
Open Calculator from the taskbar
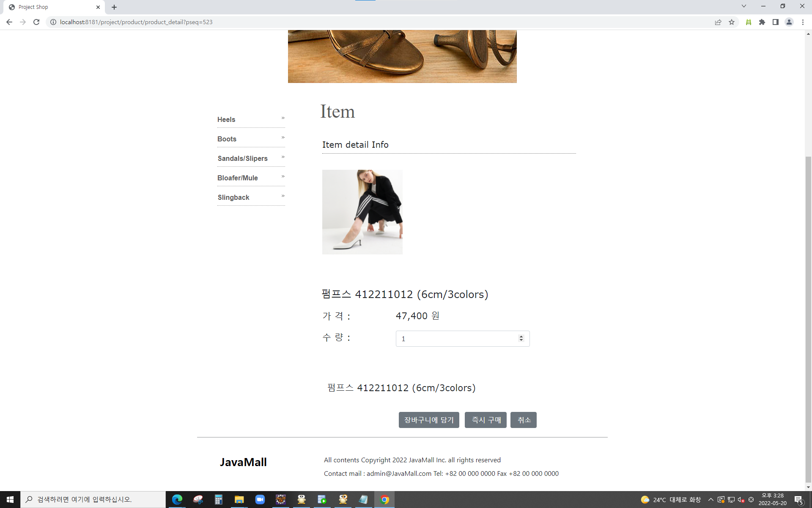click(x=218, y=500)
